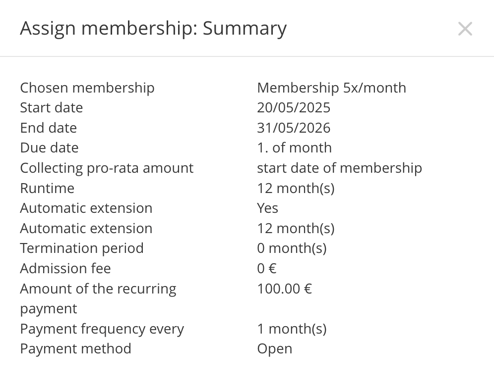Click the Payment method label
Viewport: 494px width, 391px height.
point(76,349)
